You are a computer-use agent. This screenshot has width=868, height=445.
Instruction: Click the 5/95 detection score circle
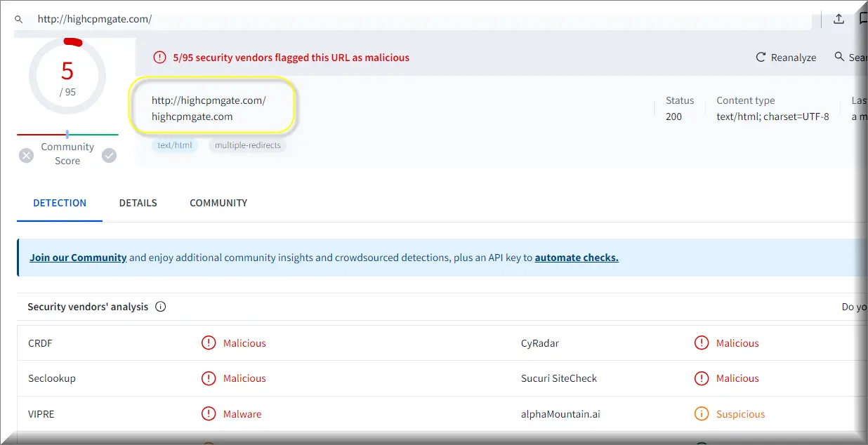click(67, 77)
